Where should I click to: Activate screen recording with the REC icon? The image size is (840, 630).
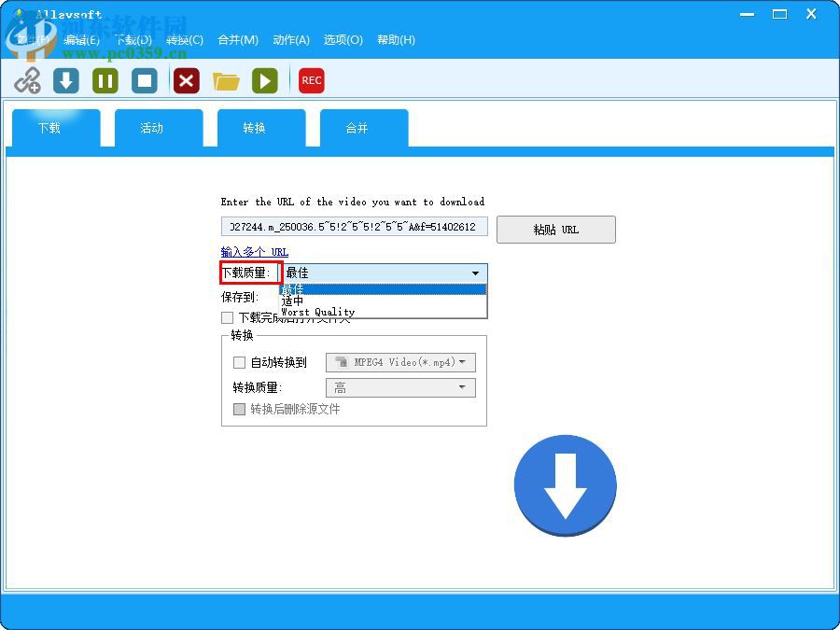tap(311, 81)
